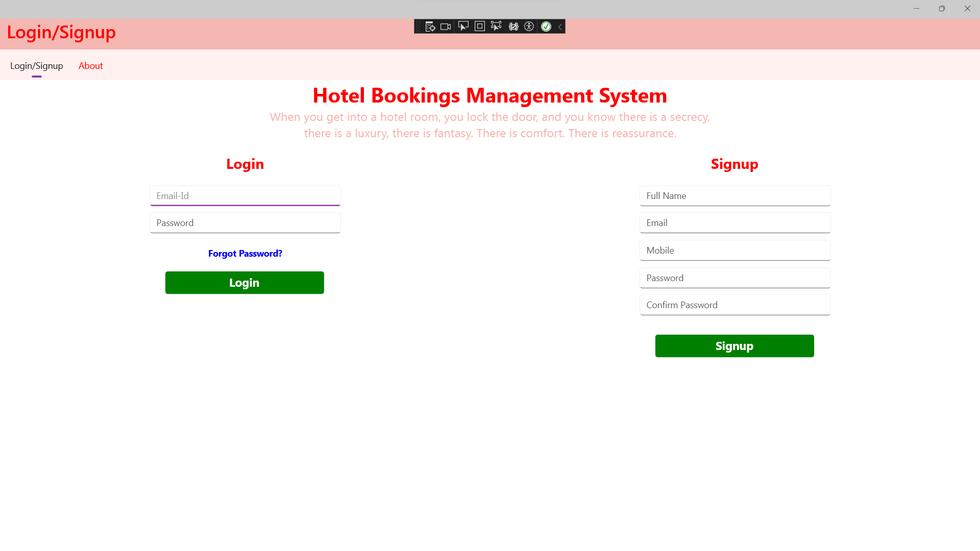Open the Forgot Password link
The width and height of the screenshot is (980, 551).
[245, 253]
